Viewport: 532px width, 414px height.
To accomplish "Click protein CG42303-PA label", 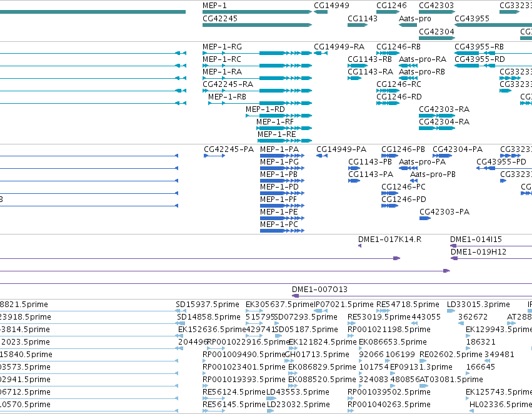I will click(x=444, y=212).
